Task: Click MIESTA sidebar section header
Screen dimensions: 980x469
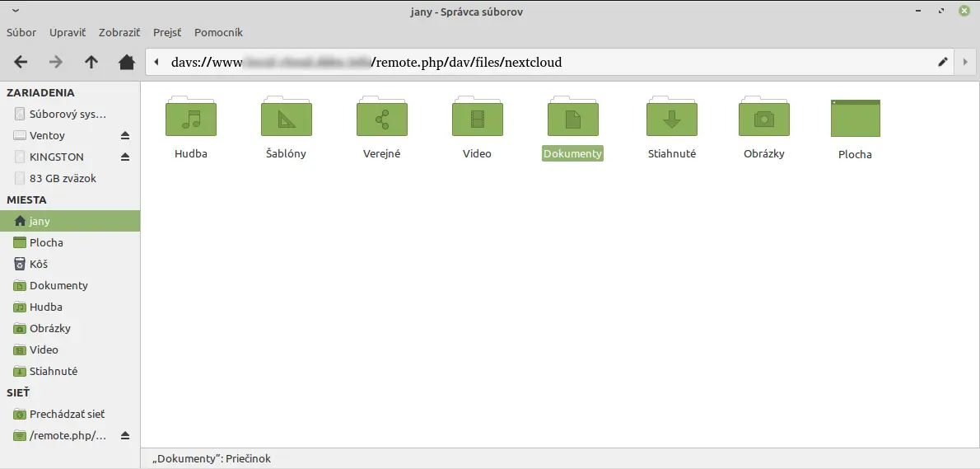Action: [x=27, y=200]
